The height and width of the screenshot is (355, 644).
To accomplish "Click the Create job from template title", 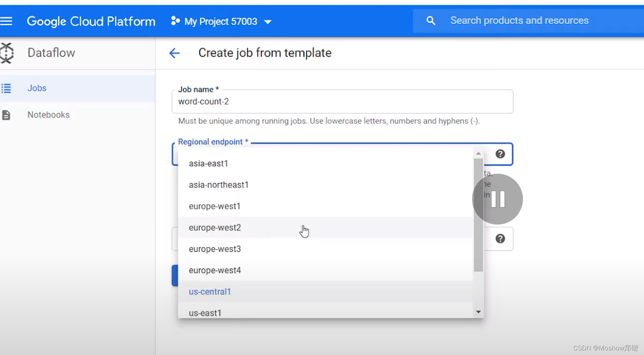I will pyautogui.click(x=265, y=53).
